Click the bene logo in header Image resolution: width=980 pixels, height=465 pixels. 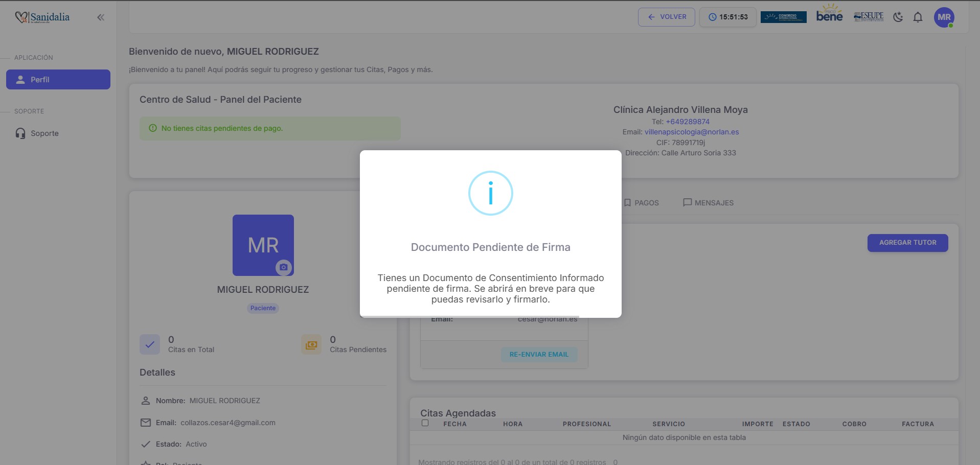pyautogui.click(x=829, y=14)
